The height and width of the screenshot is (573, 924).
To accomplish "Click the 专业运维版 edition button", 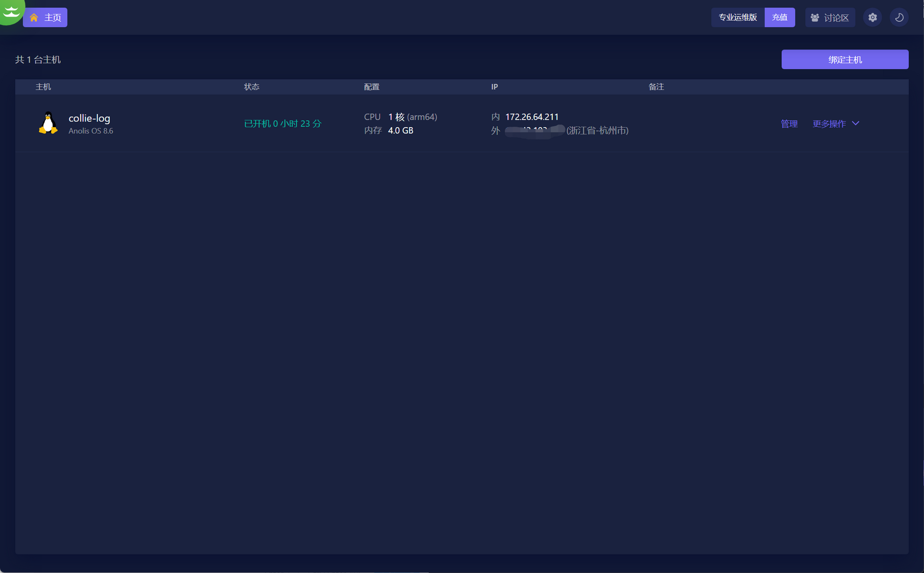I will (737, 18).
